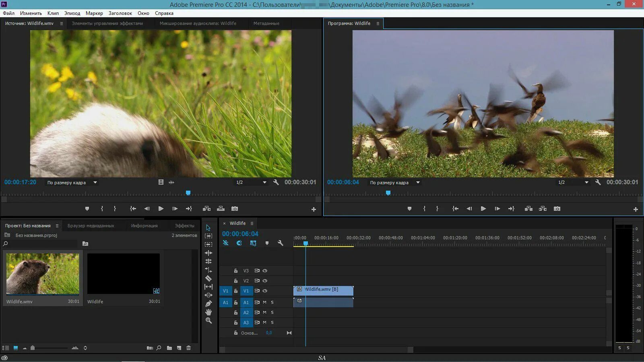Open Source monitor zoom level dropdown

tap(72, 183)
